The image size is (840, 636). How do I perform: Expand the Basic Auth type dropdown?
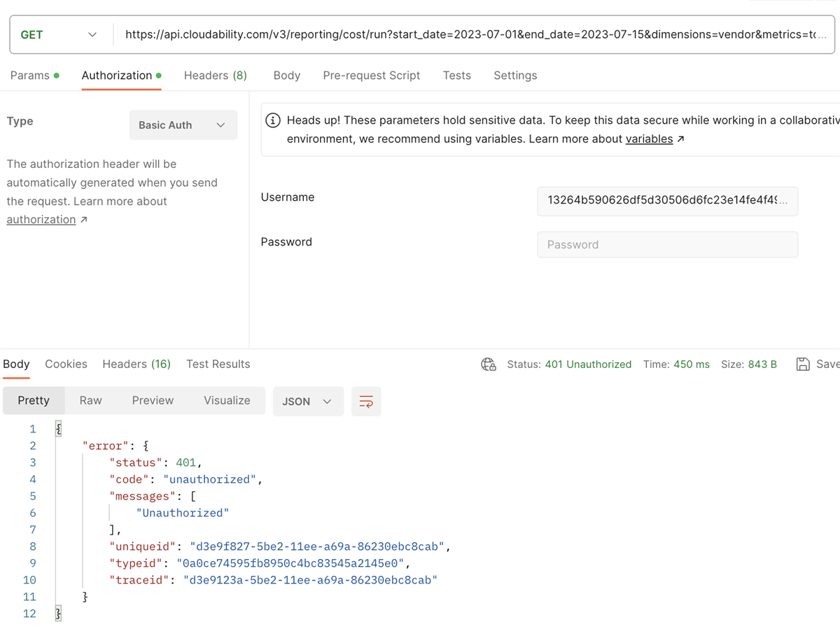183,125
